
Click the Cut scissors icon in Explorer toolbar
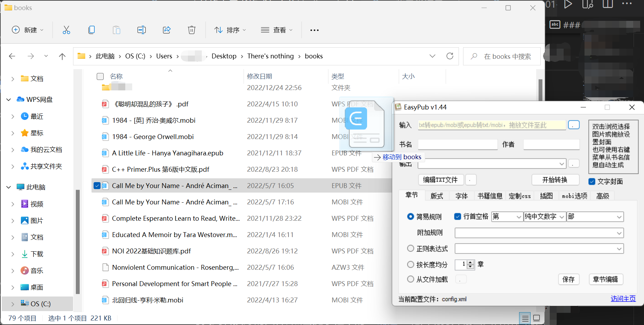coord(66,30)
